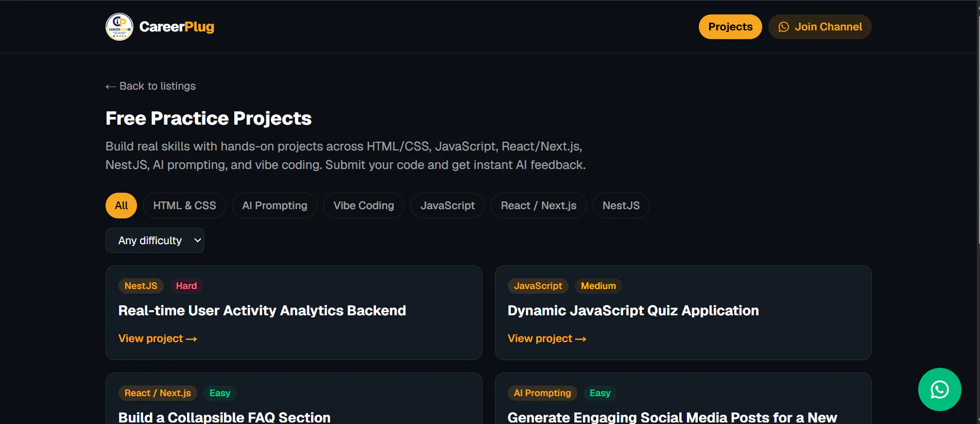Click the arrow beside Quiz Application View project
Viewport: 980px width, 424px height.
(x=581, y=339)
